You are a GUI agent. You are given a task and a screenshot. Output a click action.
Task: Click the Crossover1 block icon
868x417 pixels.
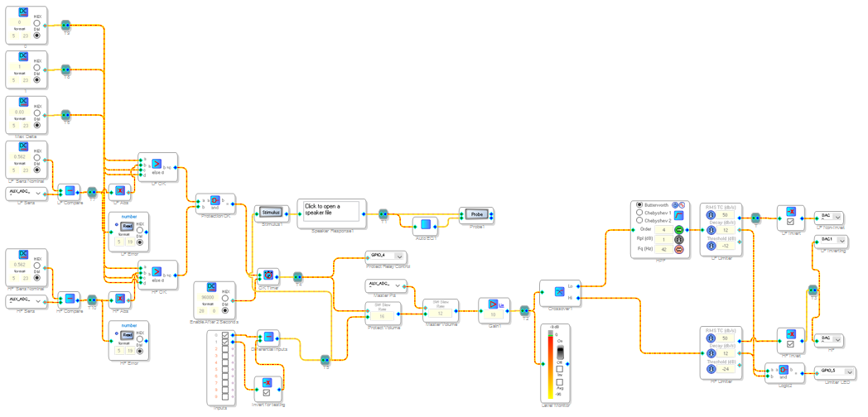[560, 291]
